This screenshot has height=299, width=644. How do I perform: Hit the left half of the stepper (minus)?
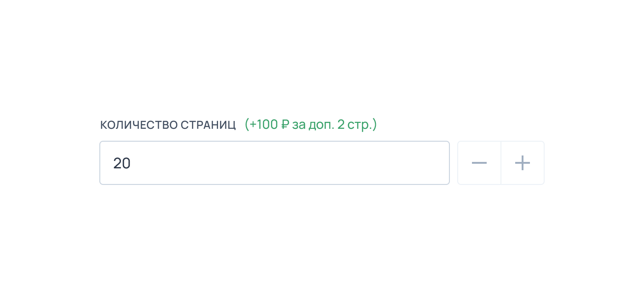479,163
